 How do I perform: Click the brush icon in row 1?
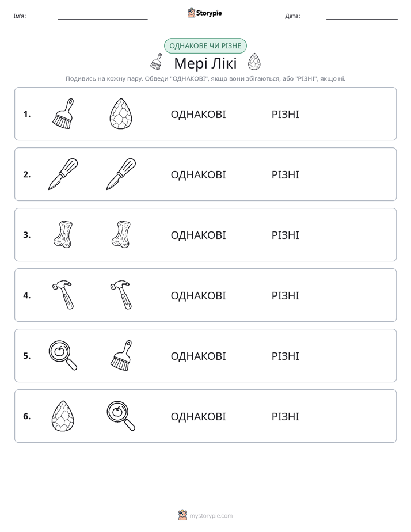pos(63,113)
